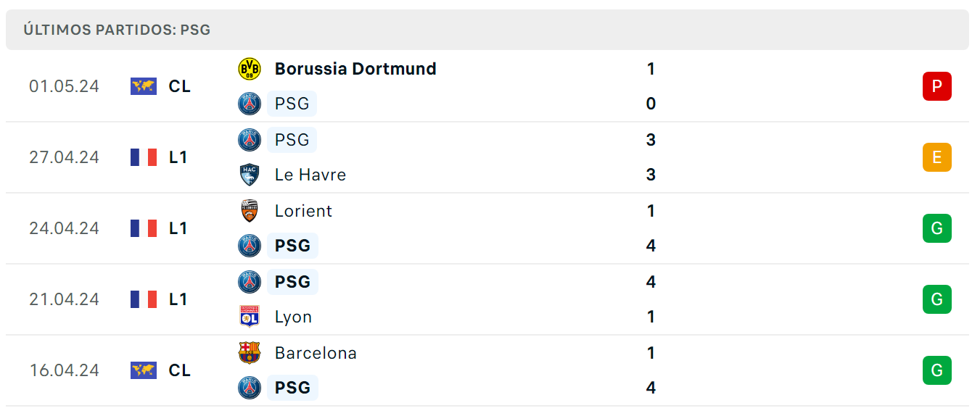Image resolution: width=980 pixels, height=416 pixels.
Task: Click the Barcelona club crest
Action: coord(250,353)
